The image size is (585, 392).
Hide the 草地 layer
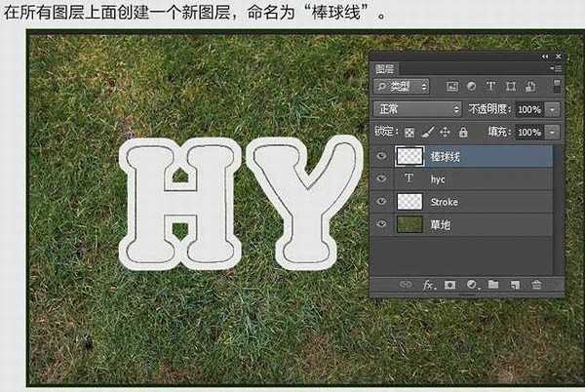[382, 224]
